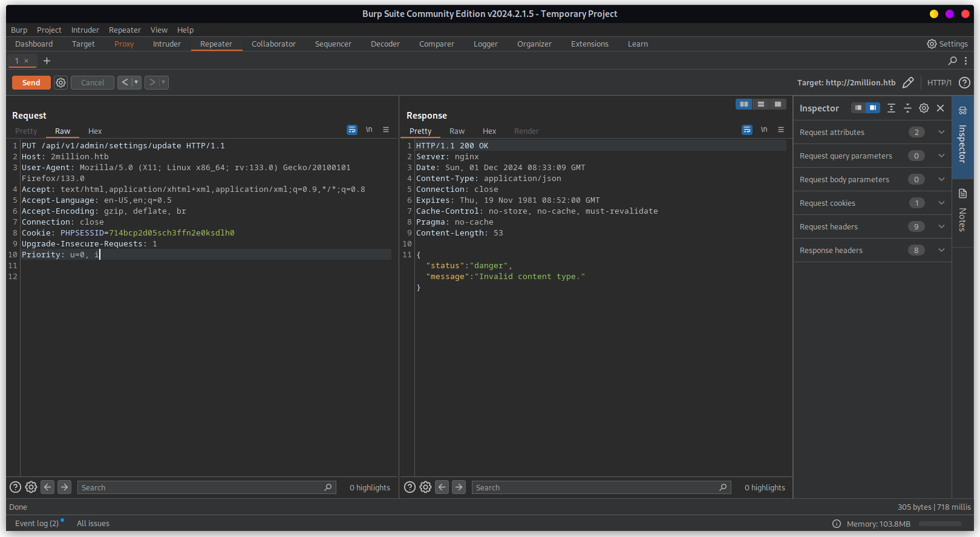Toggle line wrap in Response pane

[747, 130]
